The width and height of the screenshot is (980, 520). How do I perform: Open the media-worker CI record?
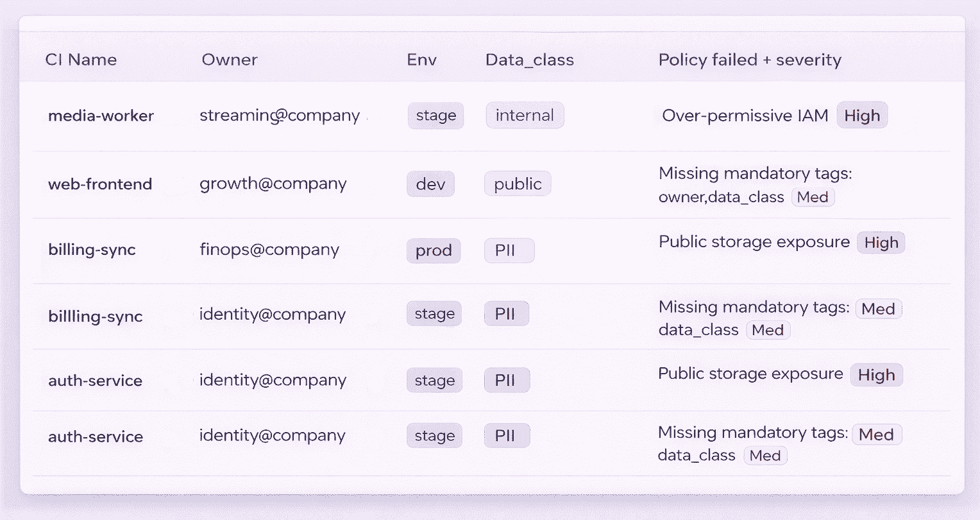101,116
